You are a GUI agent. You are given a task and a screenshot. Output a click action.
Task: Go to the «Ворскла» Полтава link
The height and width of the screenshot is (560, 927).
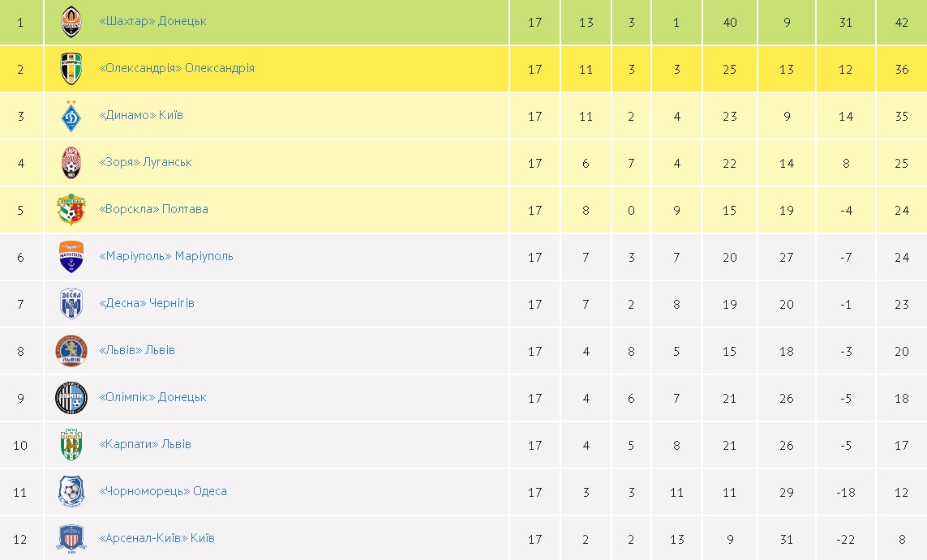pyautogui.click(x=153, y=209)
